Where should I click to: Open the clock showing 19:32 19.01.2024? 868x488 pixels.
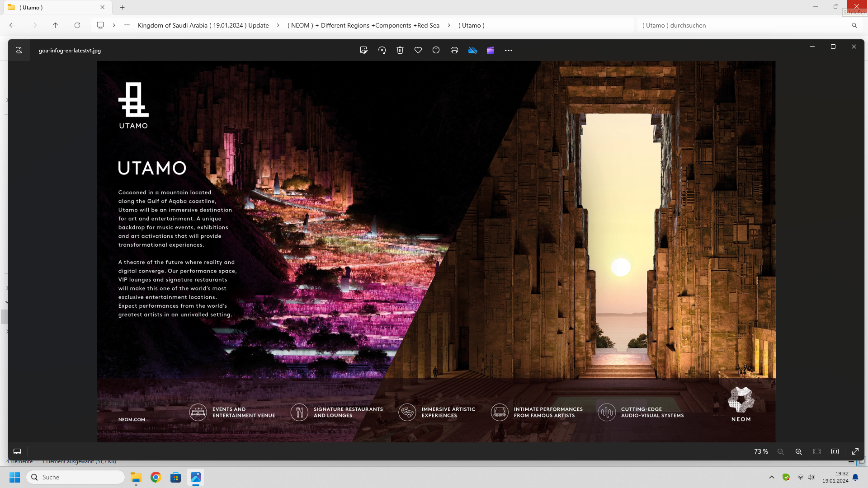(835, 477)
